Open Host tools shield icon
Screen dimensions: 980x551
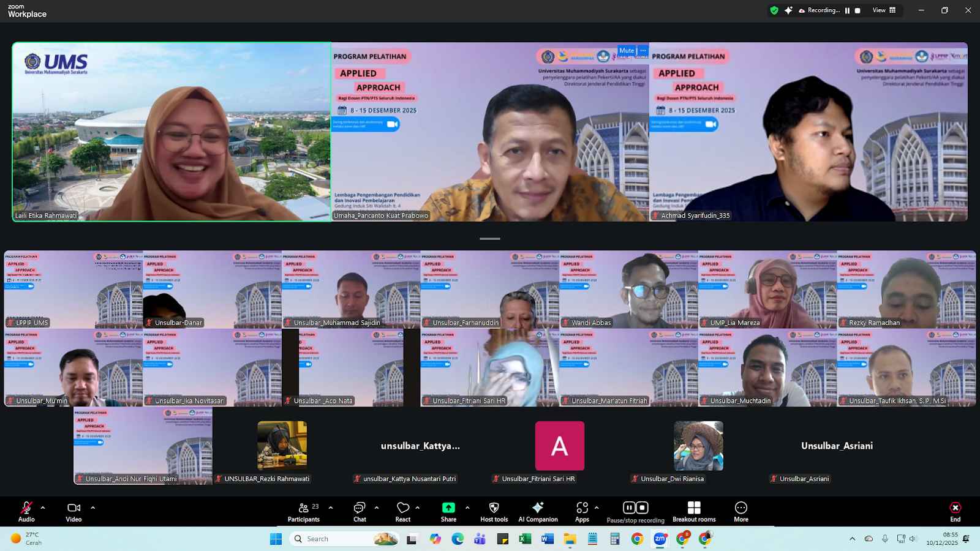coord(494,512)
